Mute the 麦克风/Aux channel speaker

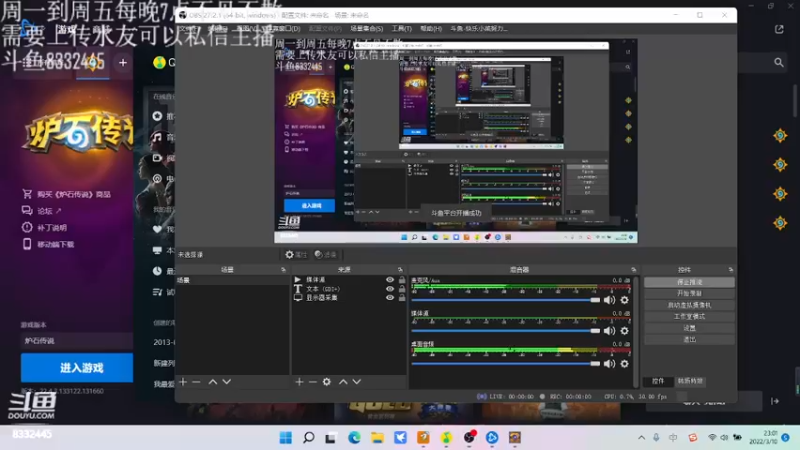coord(609,300)
